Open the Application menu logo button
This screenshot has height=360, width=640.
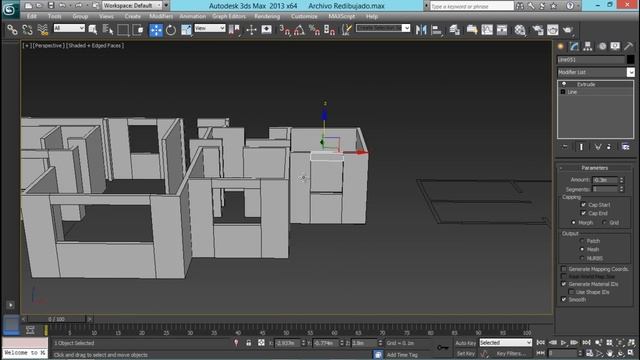10,9
